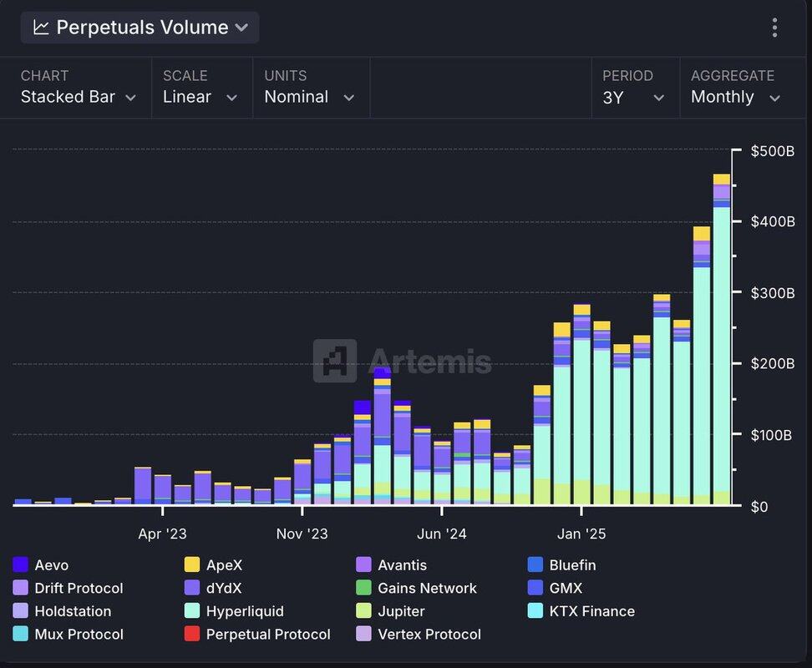Click the Drift Protocol legend label
This screenshot has width=812, height=668.
pyautogui.click(x=79, y=589)
